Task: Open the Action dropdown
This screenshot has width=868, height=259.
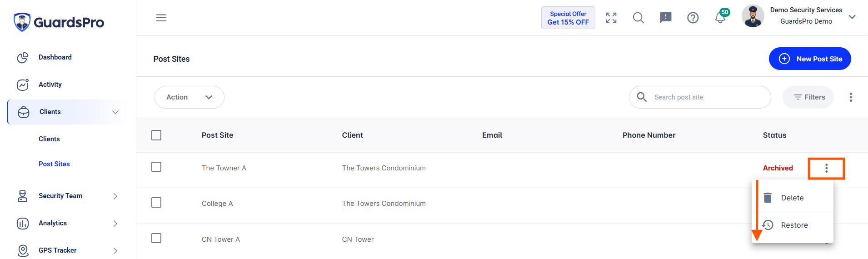Action: coord(190,97)
